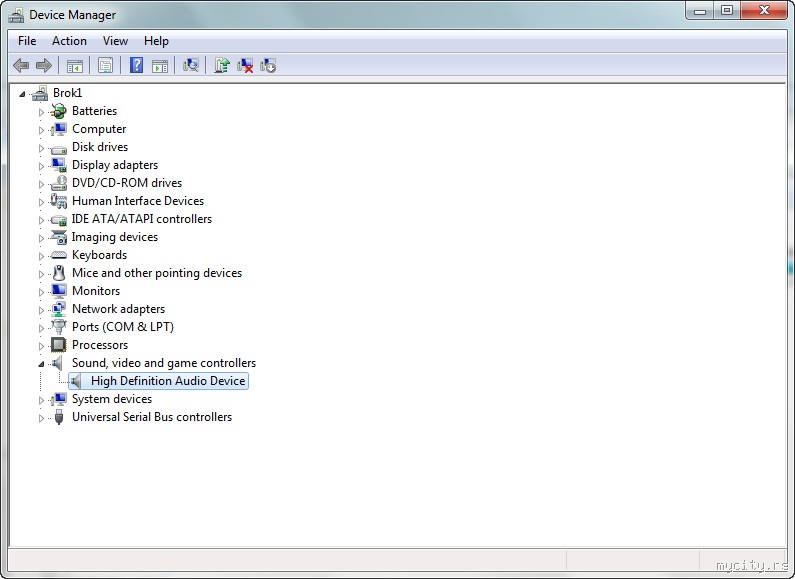Click the Imaging devices camera icon

(59, 237)
